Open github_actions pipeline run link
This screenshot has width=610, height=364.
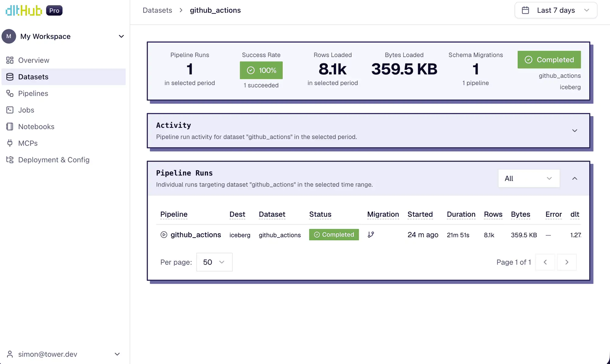click(196, 235)
